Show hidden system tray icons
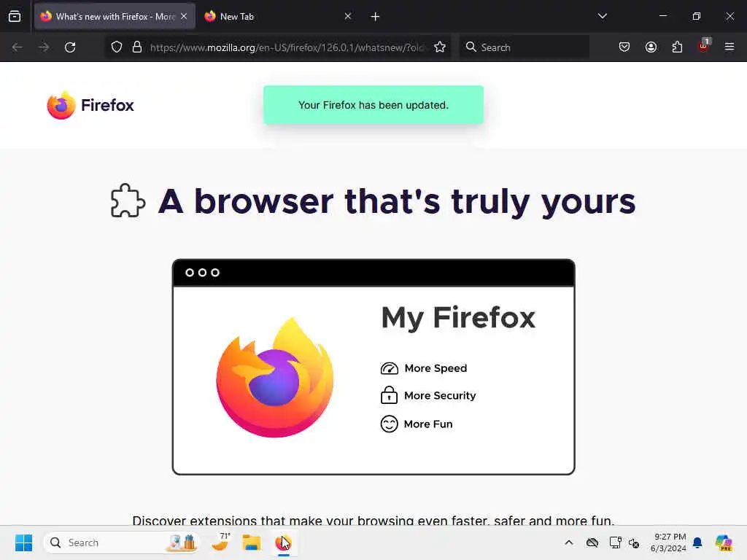Image resolution: width=747 pixels, height=560 pixels. 569,542
